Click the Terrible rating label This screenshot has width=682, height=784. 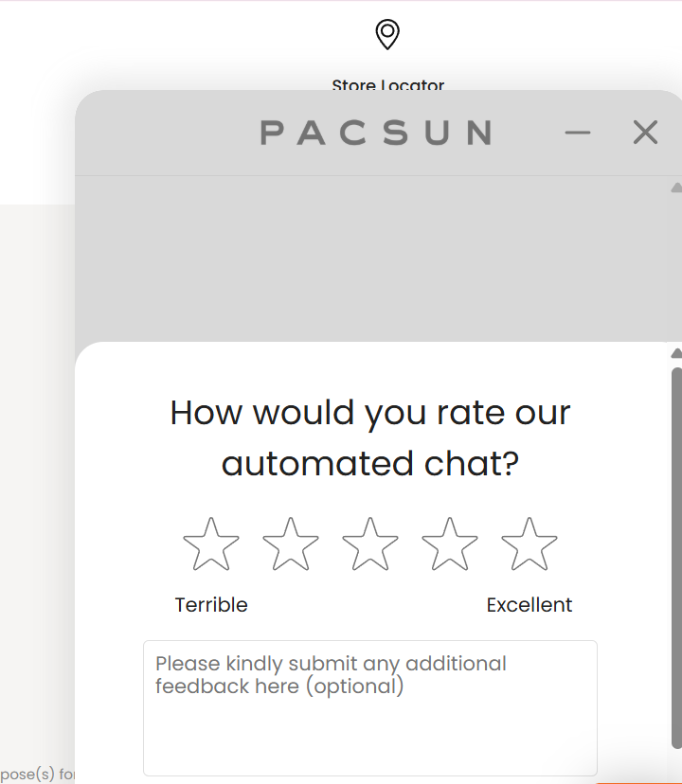210,604
